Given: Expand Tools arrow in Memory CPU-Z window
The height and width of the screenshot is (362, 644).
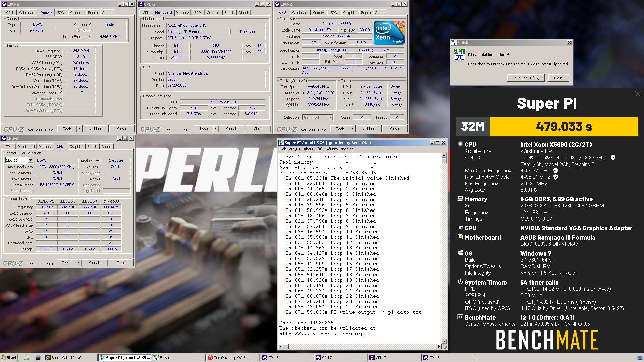Looking at the screenshot, I should (x=79, y=129).
